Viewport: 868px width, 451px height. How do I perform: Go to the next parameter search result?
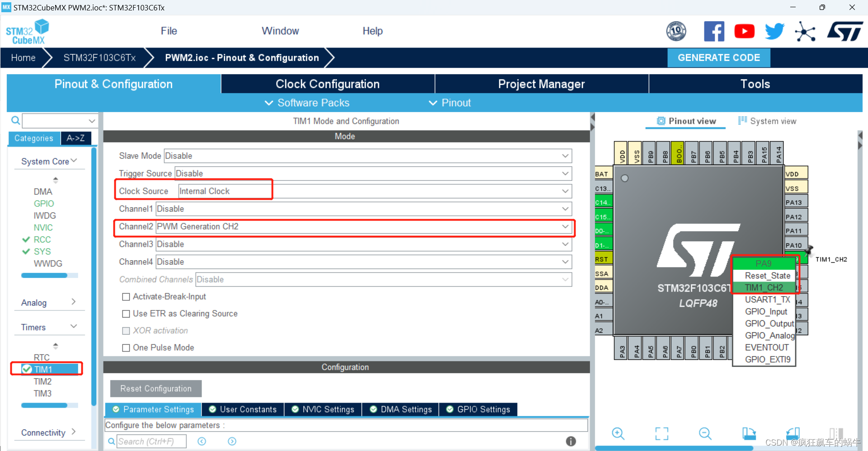coord(232,442)
